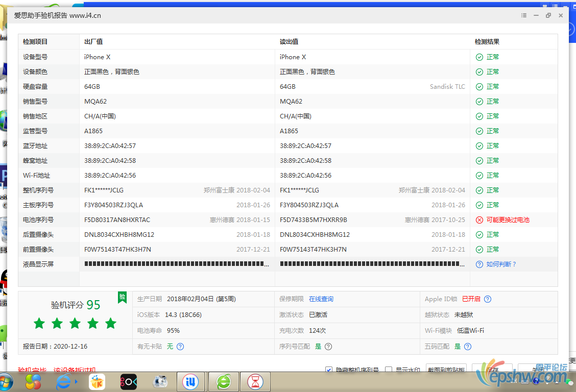576x392 pixels.
Task: Click the factory rear camera serial DNL8034CXHBH8MG12
Action: pos(119,235)
